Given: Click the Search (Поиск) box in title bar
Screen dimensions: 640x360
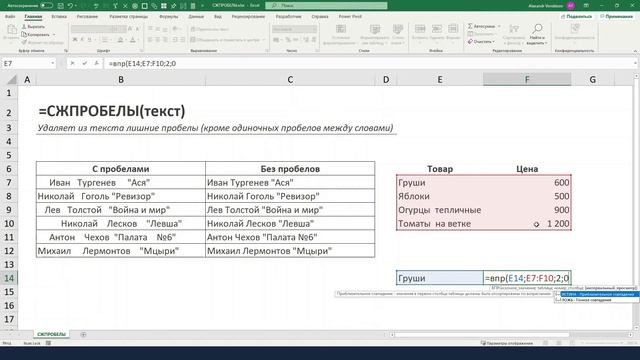Looking at the screenshot, I should click(326, 6).
